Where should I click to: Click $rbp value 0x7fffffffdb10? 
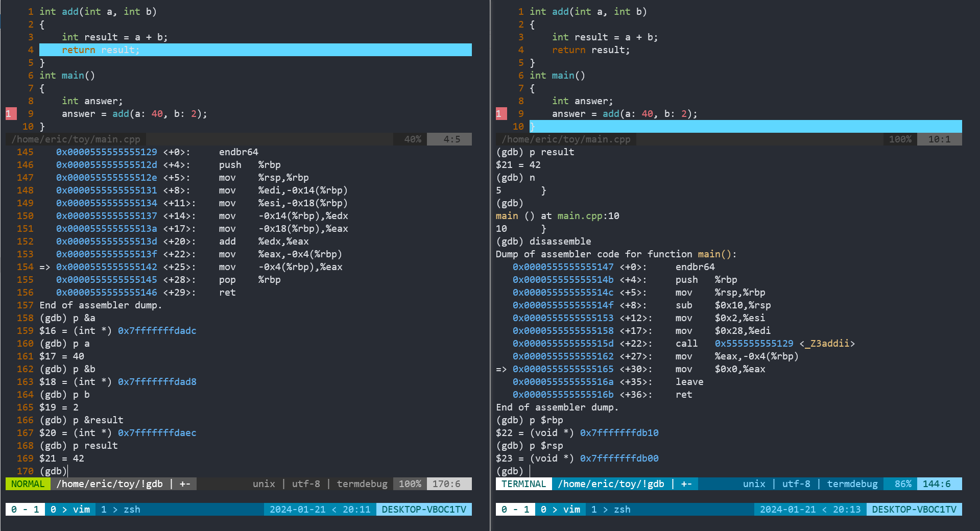[619, 433]
